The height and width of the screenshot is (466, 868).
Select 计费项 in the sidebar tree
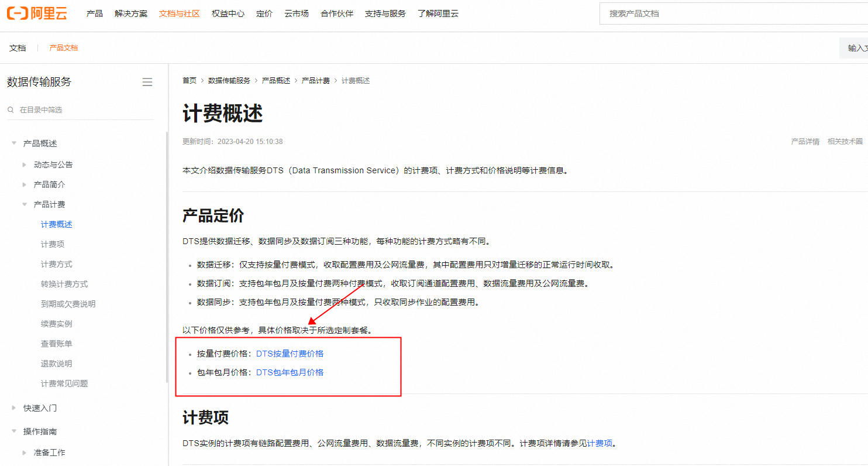(53, 245)
